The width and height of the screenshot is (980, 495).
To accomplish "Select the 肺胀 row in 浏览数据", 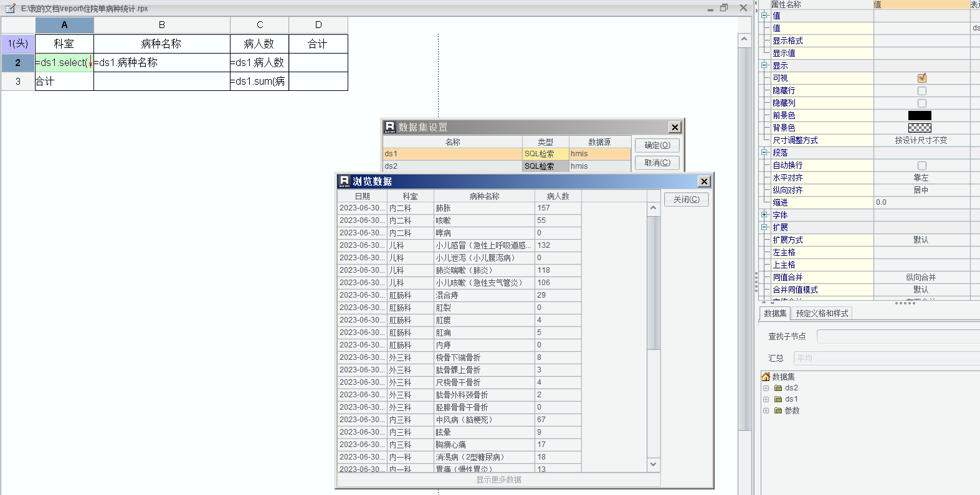I will 460,208.
